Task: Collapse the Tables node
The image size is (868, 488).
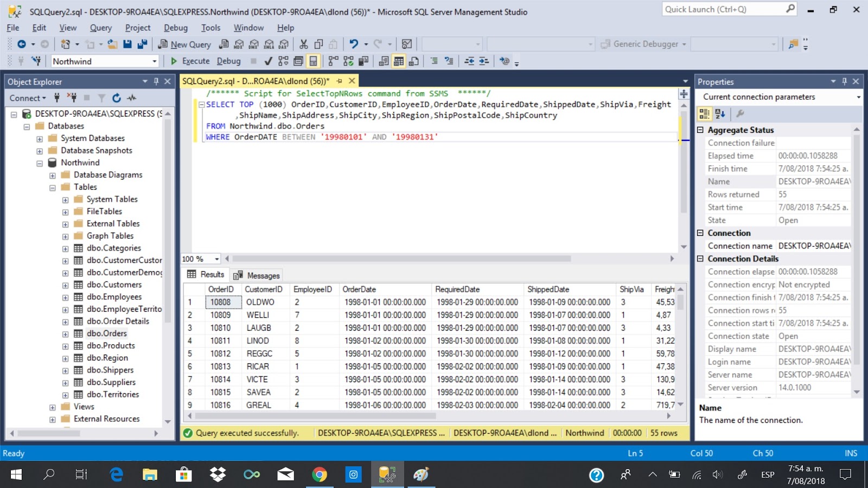Action: click(53, 188)
